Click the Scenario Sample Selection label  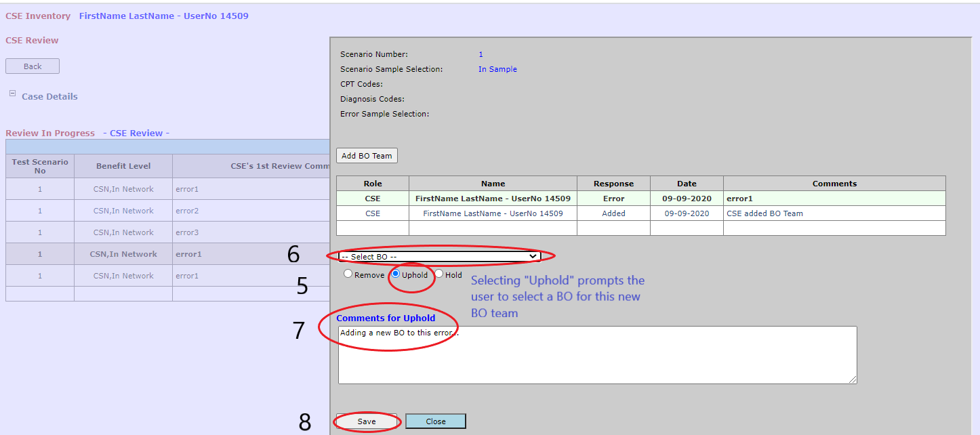[391, 69]
